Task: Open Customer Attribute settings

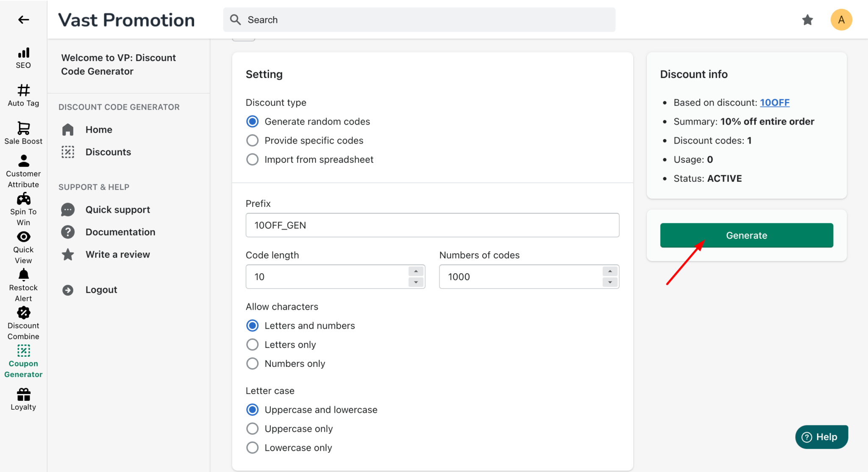Action: [x=23, y=169]
